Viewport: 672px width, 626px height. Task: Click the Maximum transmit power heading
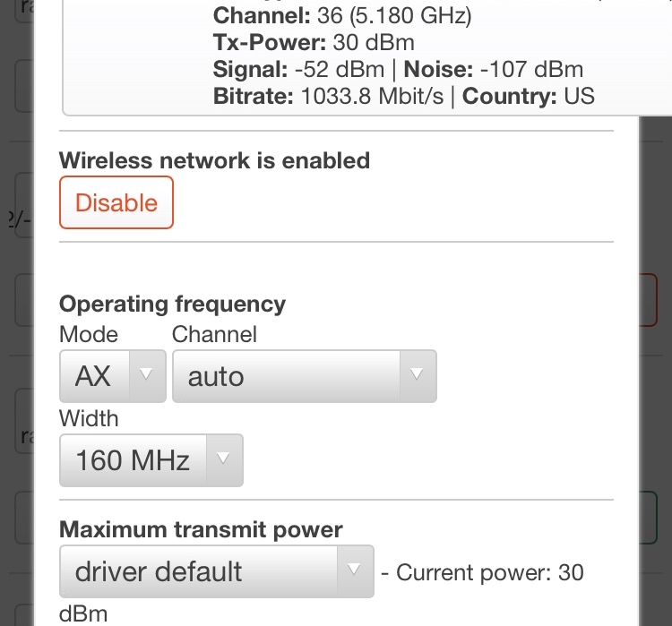click(201, 529)
